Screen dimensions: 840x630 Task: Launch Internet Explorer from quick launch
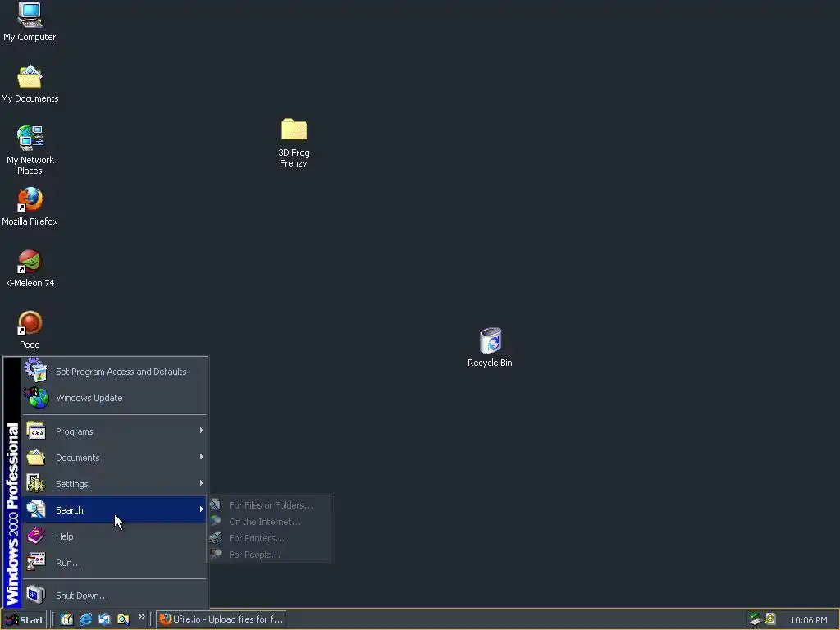85,619
